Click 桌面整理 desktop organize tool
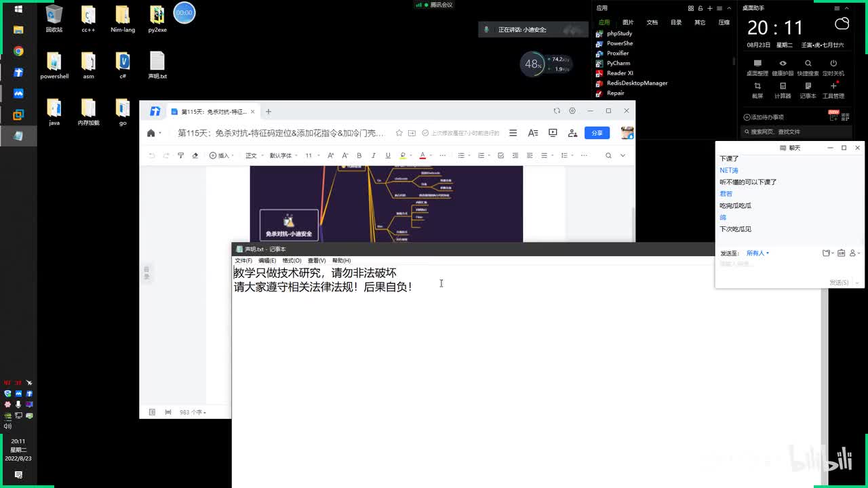Image resolution: width=868 pixels, height=488 pixels. pos(757,68)
